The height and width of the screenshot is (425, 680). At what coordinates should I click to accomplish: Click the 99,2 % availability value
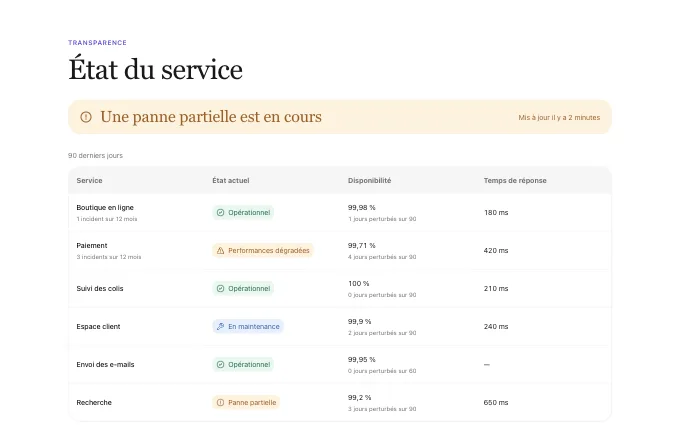[x=360, y=397]
